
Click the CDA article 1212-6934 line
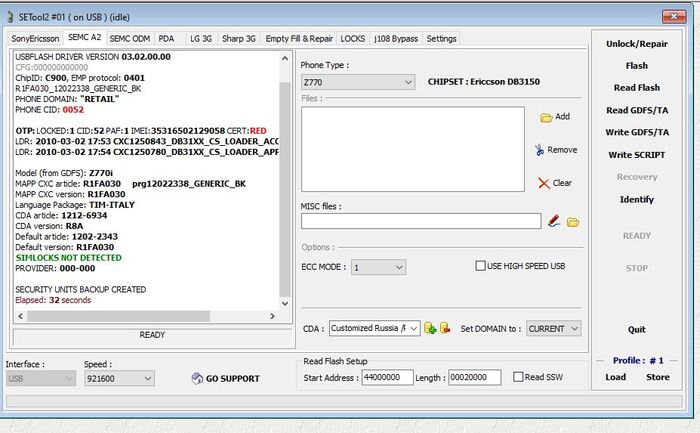(61, 216)
